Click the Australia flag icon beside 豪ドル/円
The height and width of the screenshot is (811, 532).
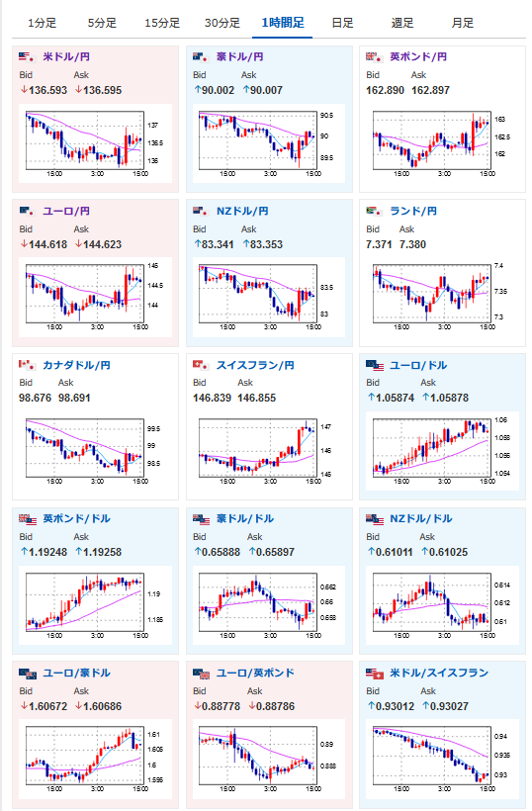tap(201, 57)
